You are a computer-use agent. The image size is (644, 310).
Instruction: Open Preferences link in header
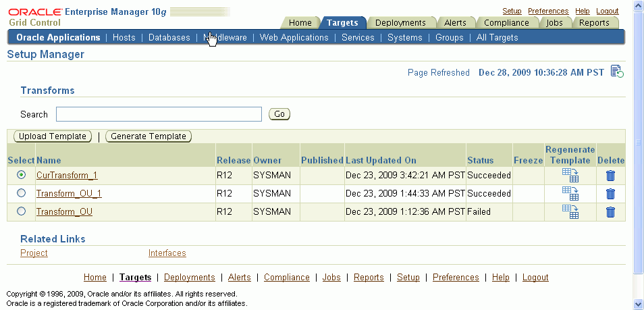(x=548, y=11)
